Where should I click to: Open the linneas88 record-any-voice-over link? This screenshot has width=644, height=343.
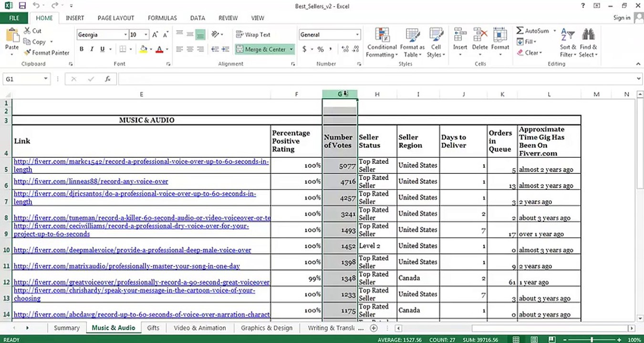tap(91, 182)
